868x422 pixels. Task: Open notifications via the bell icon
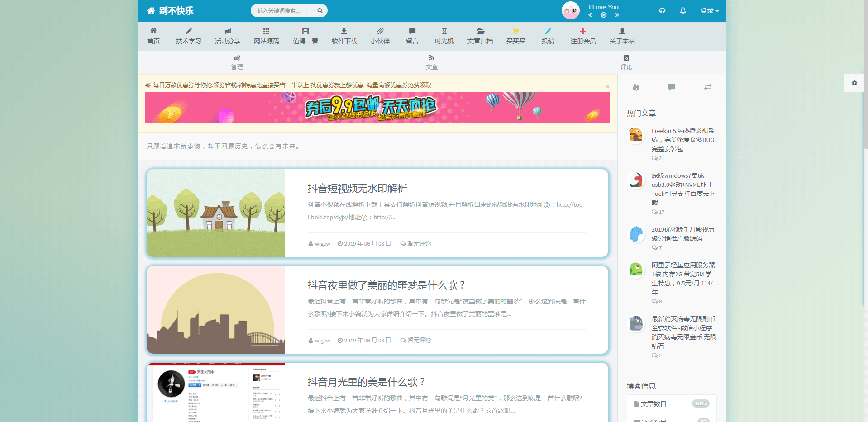point(683,10)
